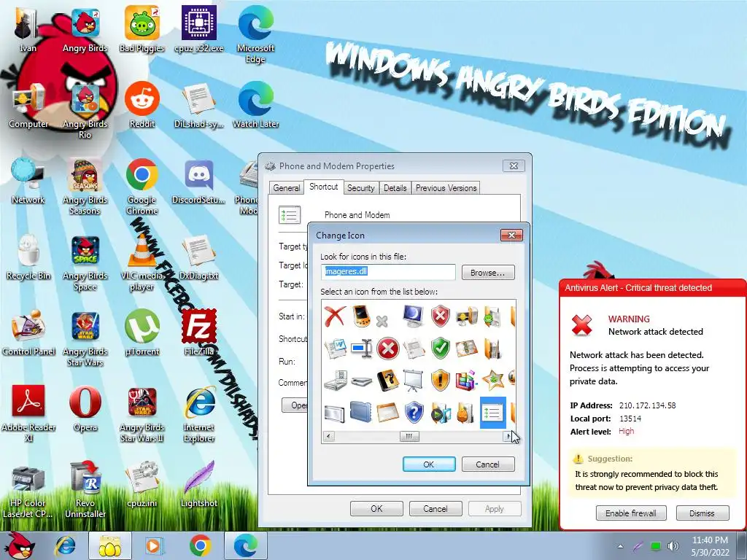Viewport: 747px width, 560px height.
Task: Open Angry Birds Start button on taskbar
Action: tap(19, 545)
